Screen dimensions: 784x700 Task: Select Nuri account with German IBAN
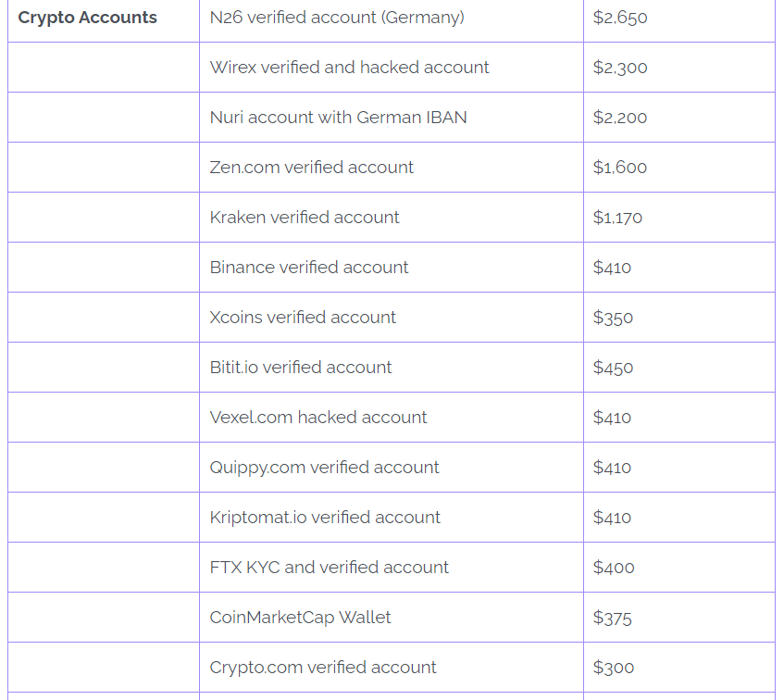(338, 118)
